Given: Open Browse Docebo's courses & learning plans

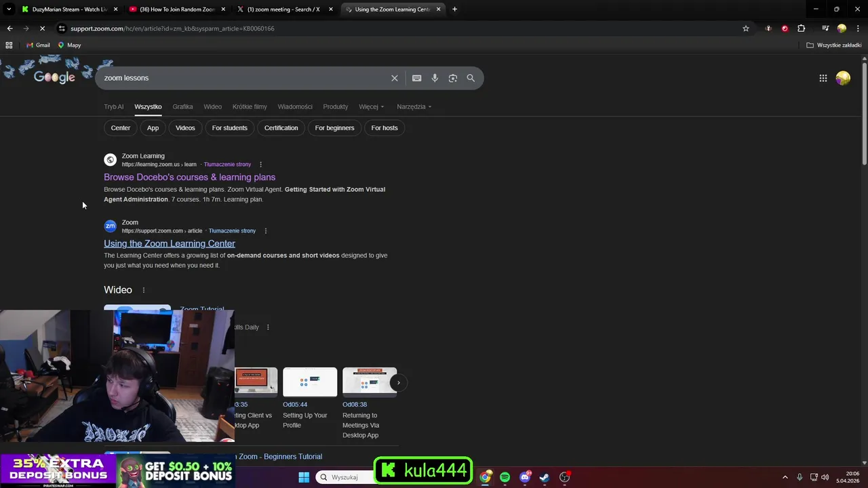Looking at the screenshot, I should tap(189, 177).
